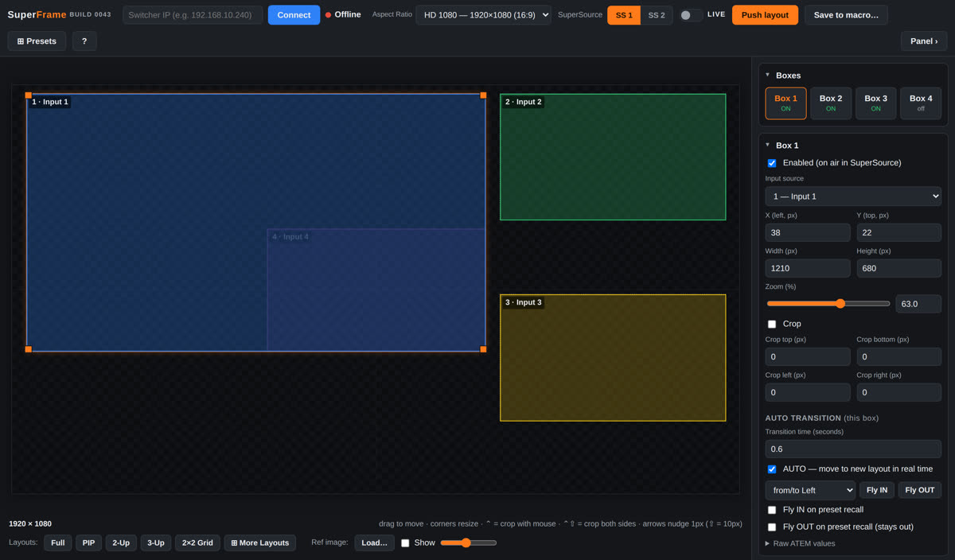Collapse the Boxes section

coord(768,75)
